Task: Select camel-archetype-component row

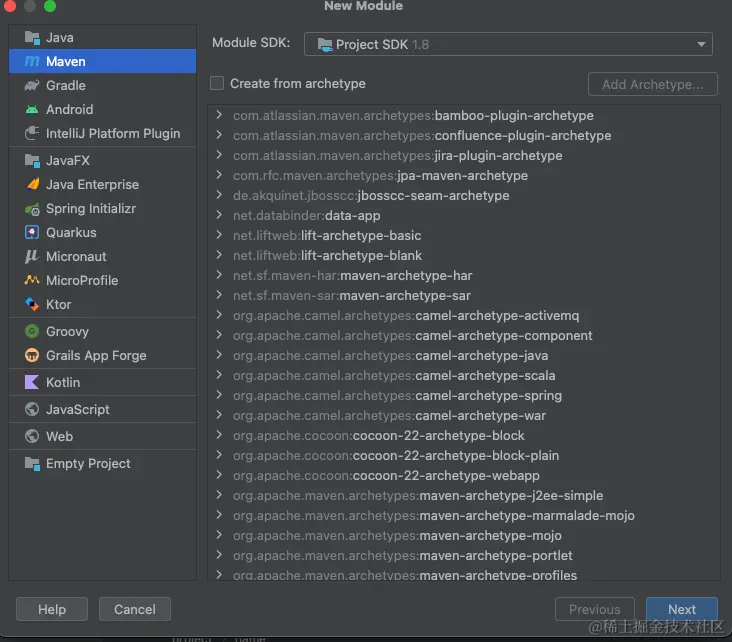Action: click(464, 335)
